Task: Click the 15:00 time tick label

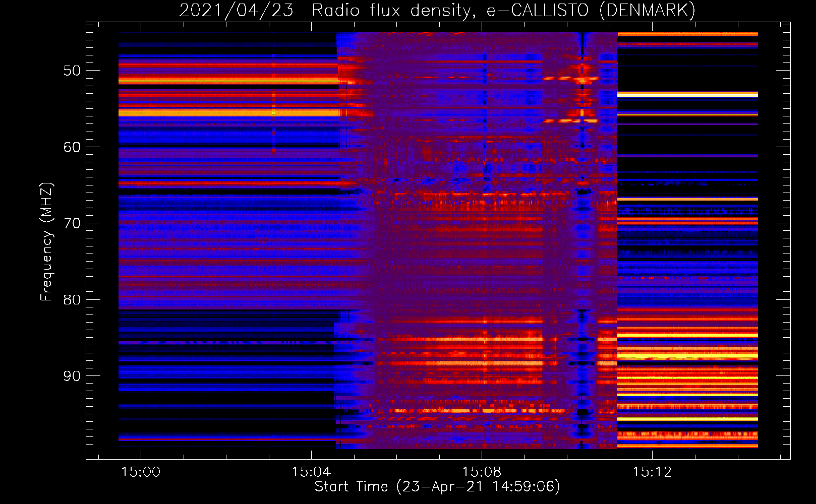Action: click(141, 472)
